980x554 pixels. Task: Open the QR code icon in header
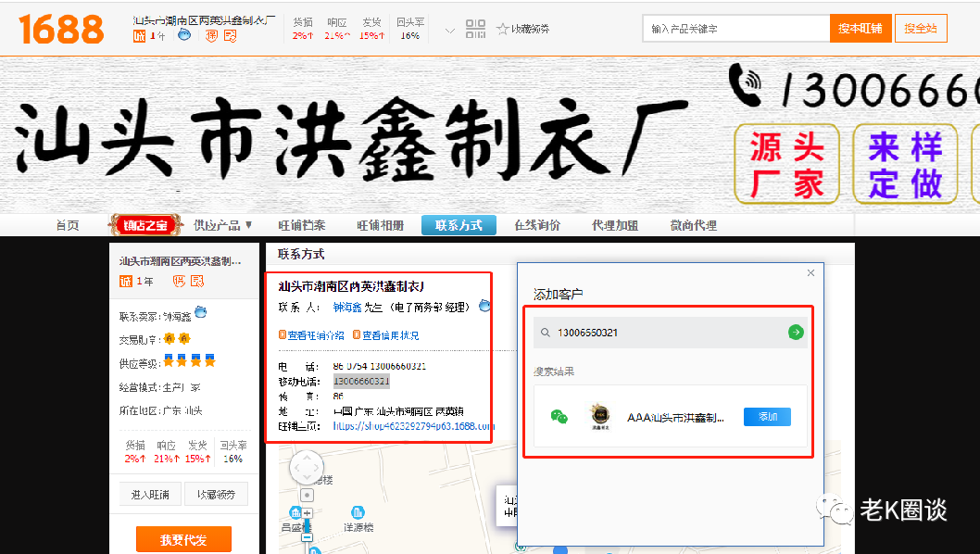475,29
